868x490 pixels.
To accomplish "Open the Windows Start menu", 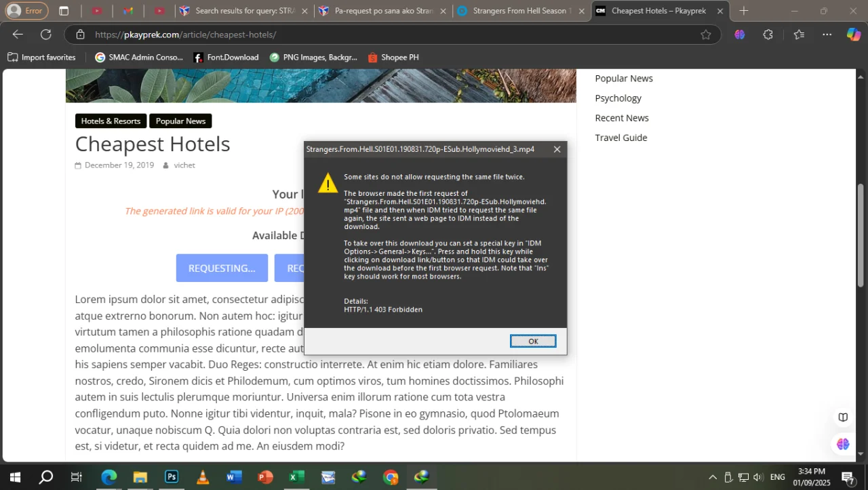I will pyautogui.click(x=15, y=477).
